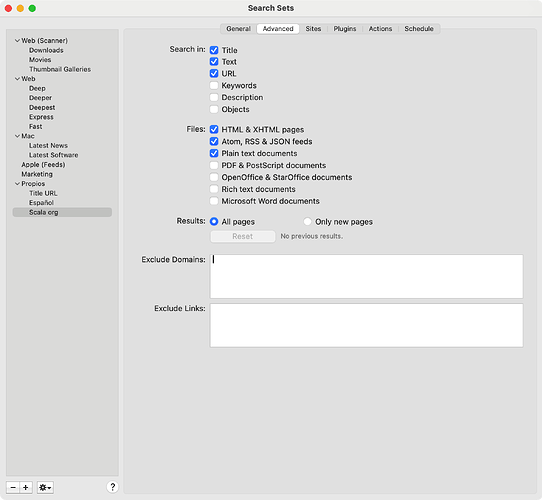Minimize the Search Sets window
This screenshot has height=500, width=542.
pyautogui.click(x=20, y=8)
